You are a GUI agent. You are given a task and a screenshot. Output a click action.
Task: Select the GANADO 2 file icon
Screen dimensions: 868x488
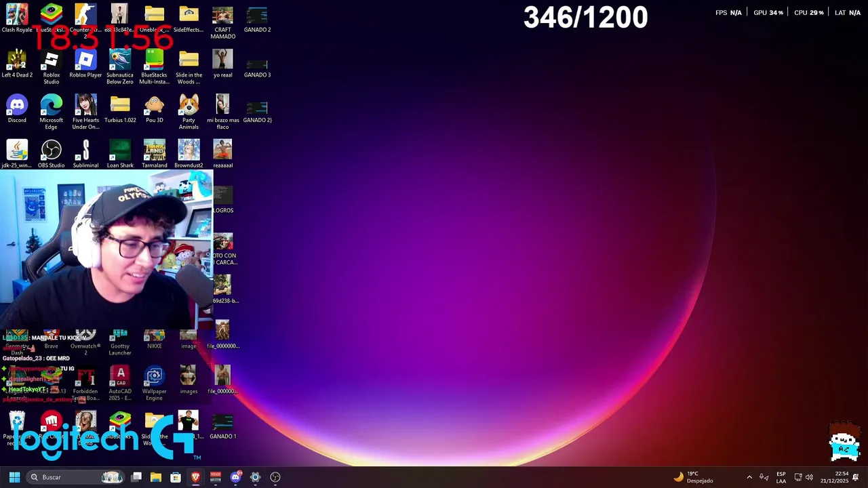coord(257,19)
